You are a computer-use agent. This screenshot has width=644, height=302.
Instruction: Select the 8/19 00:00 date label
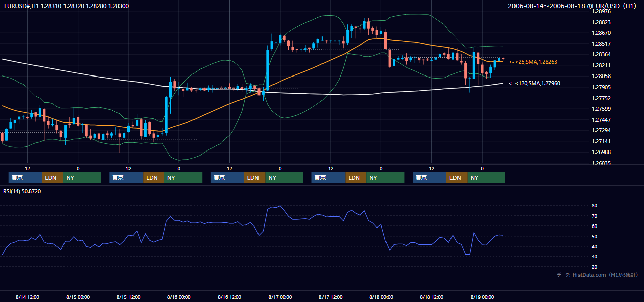pyautogui.click(x=482, y=297)
